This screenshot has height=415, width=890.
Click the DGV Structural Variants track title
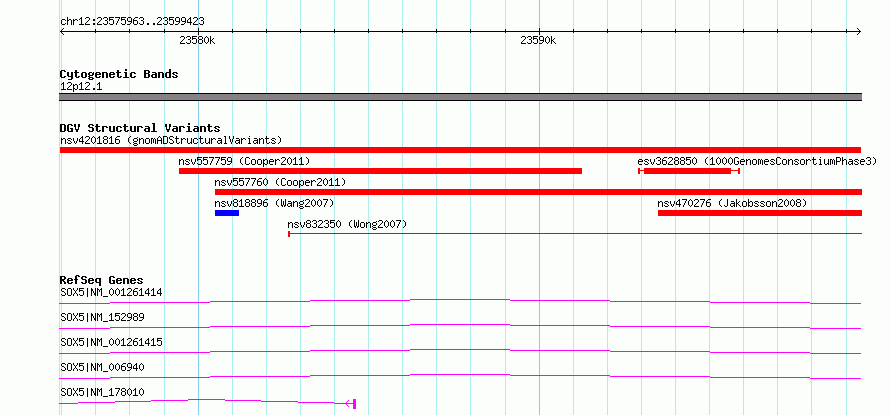coord(140,128)
